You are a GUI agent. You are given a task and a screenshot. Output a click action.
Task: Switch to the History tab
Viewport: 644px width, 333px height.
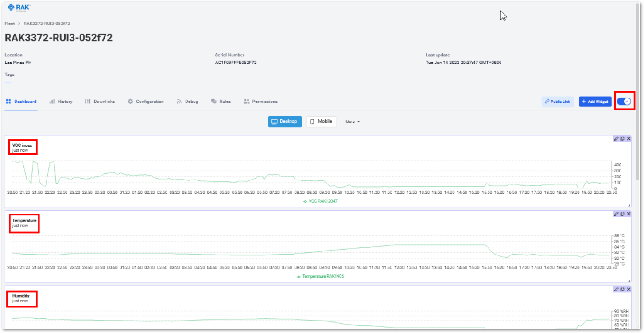point(61,102)
